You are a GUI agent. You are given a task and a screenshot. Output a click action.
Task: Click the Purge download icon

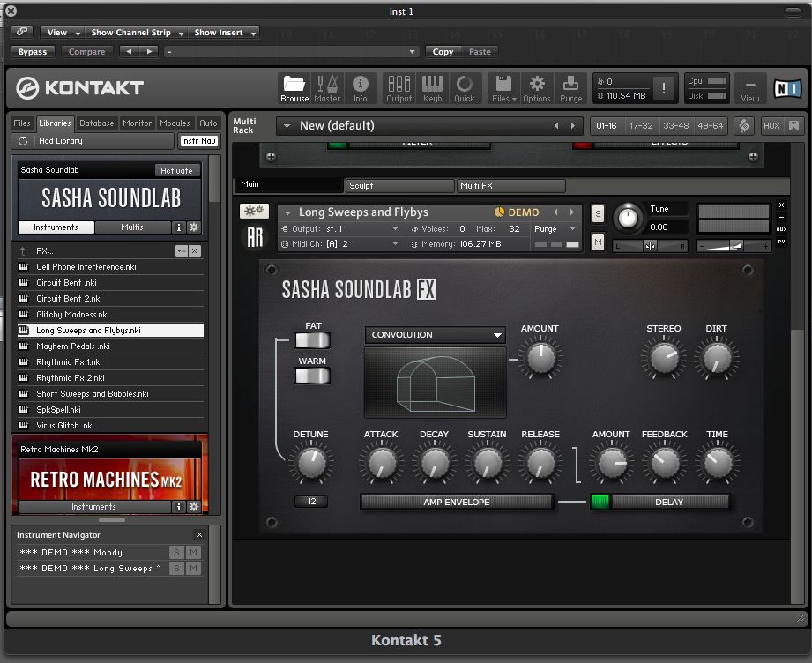pos(570,88)
